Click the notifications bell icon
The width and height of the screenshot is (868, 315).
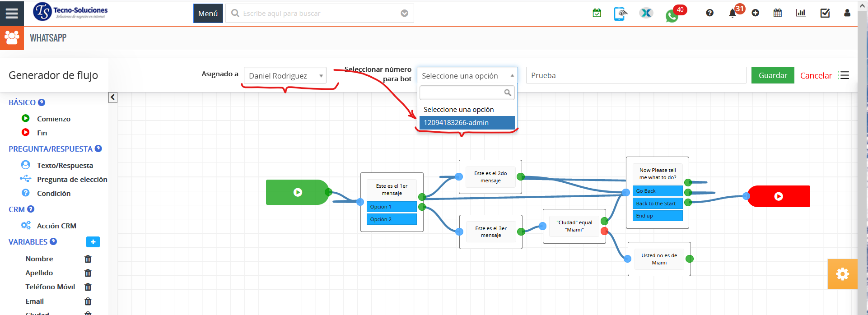[x=733, y=13]
